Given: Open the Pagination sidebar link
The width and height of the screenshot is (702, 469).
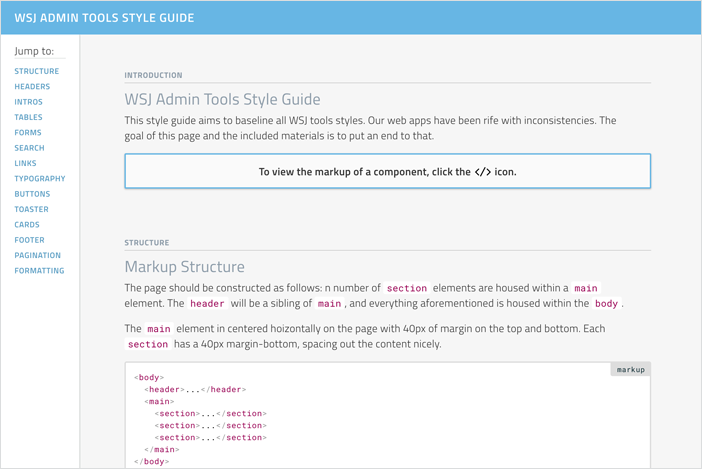Looking at the screenshot, I should click(38, 255).
